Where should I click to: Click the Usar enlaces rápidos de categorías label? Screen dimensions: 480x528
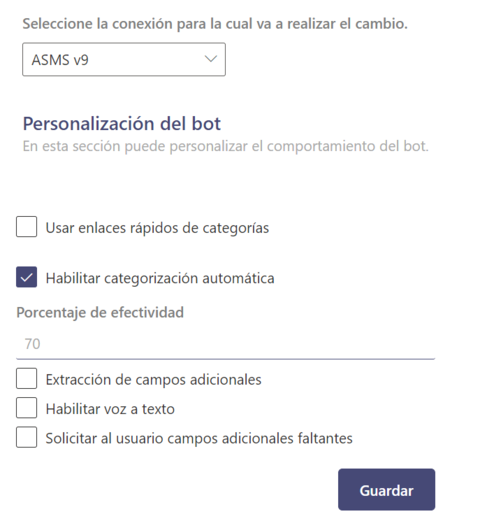tap(157, 228)
